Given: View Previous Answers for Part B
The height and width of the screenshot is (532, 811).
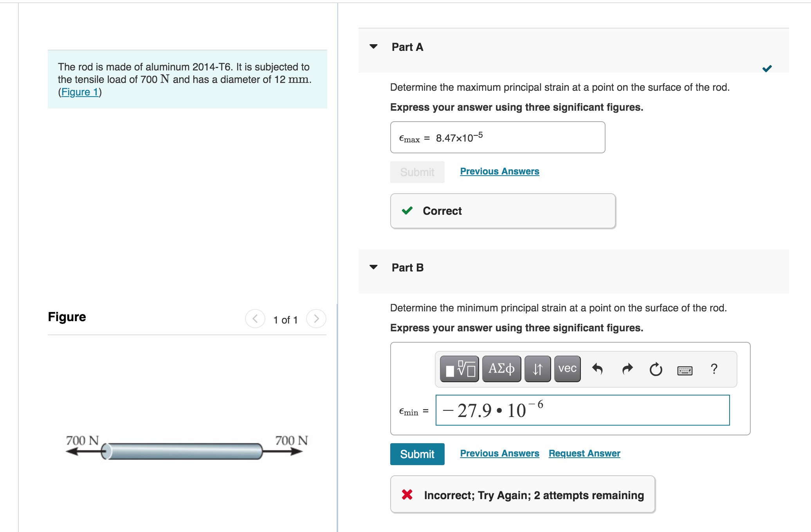Looking at the screenshot, I should coord(499,453).
